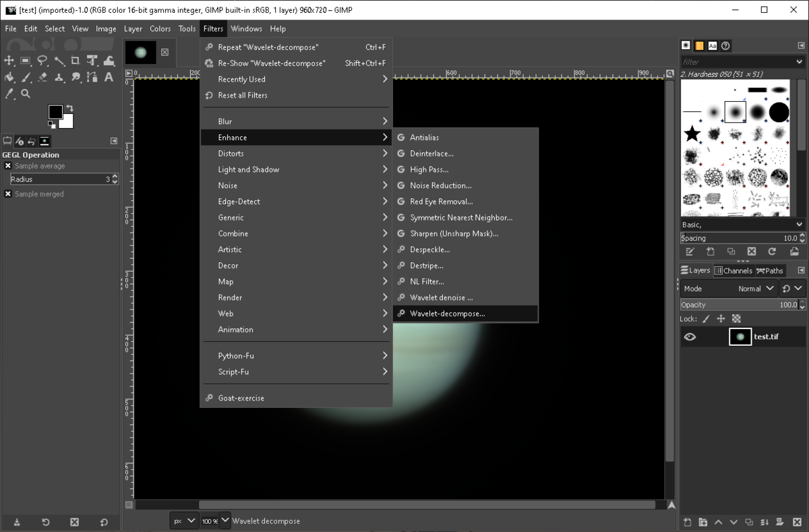
Task: Switch to the Paths tab
Action: click(x=770, y=270)
